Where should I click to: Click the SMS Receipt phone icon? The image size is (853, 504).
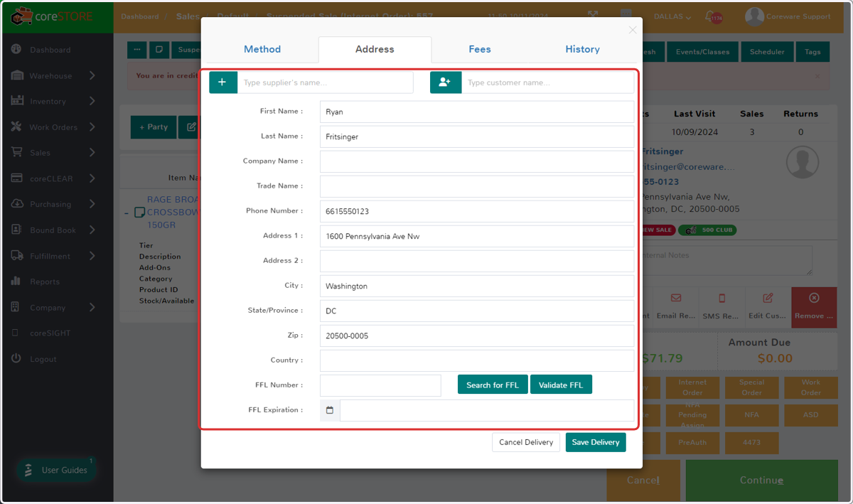721,299
